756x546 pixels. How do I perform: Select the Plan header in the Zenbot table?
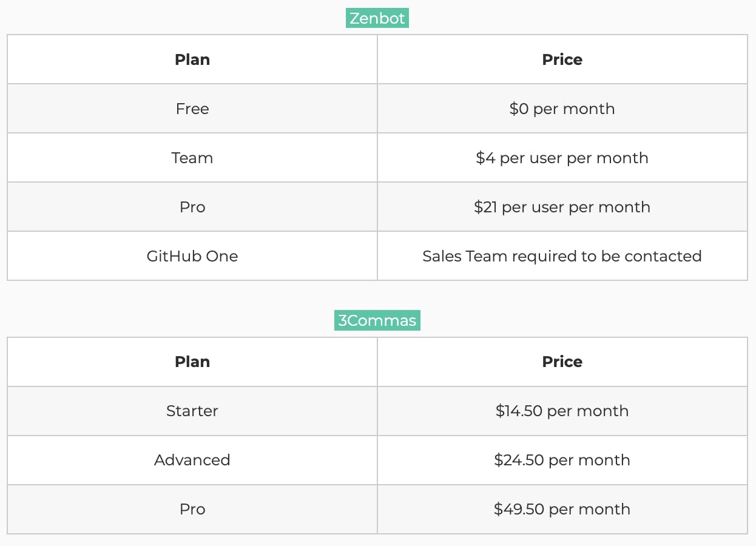[192, 59]
